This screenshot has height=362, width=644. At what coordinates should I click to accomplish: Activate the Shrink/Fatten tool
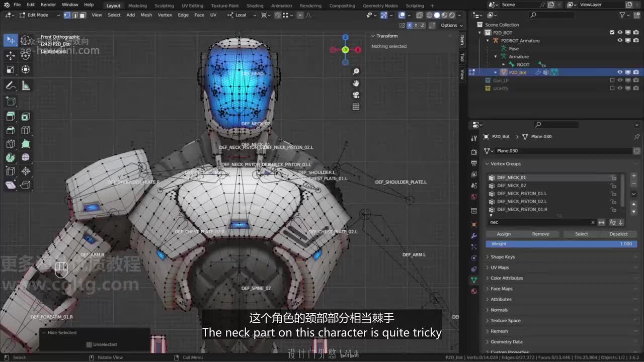tap(26, 171)
